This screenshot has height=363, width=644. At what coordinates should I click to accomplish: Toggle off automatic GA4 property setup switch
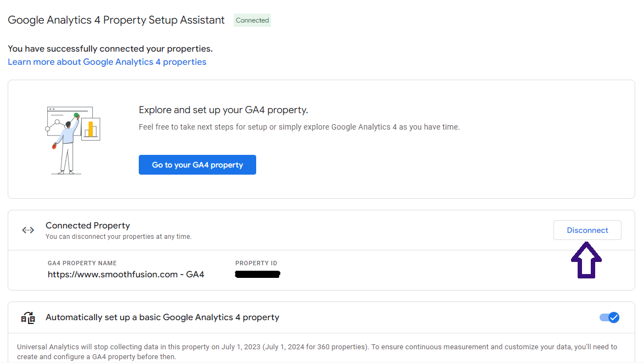(x=609, y=317)
